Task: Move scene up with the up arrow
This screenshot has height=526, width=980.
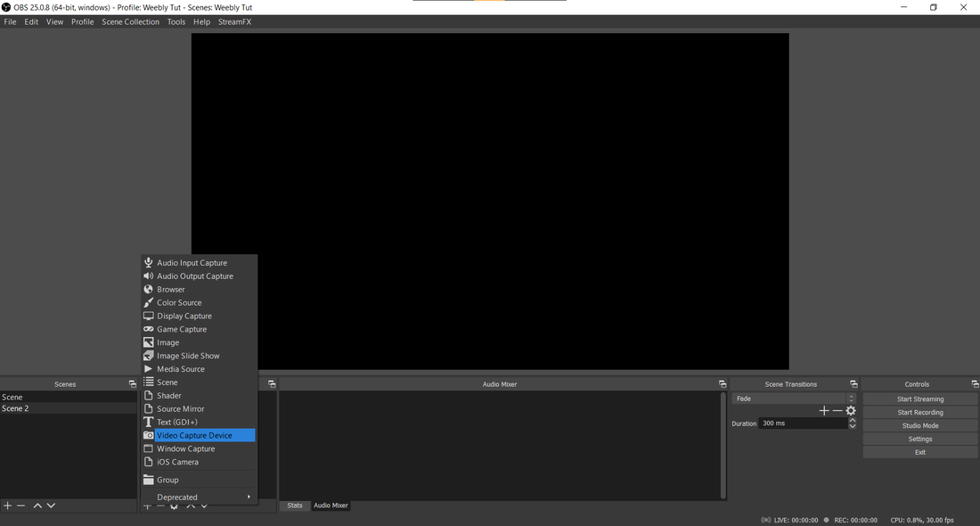Action: [x=37, y=505]
